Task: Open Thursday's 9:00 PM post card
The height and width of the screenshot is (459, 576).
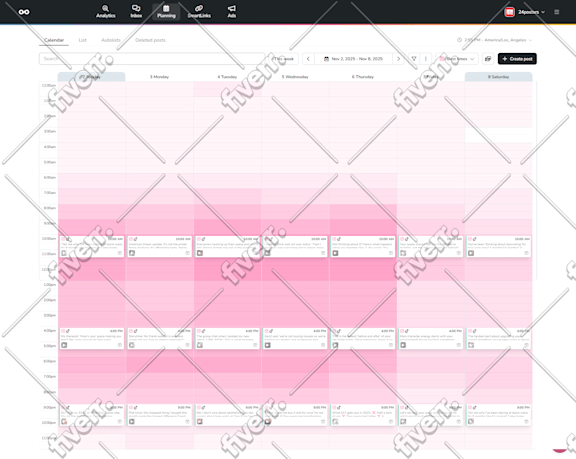Action: click(363, 415)
